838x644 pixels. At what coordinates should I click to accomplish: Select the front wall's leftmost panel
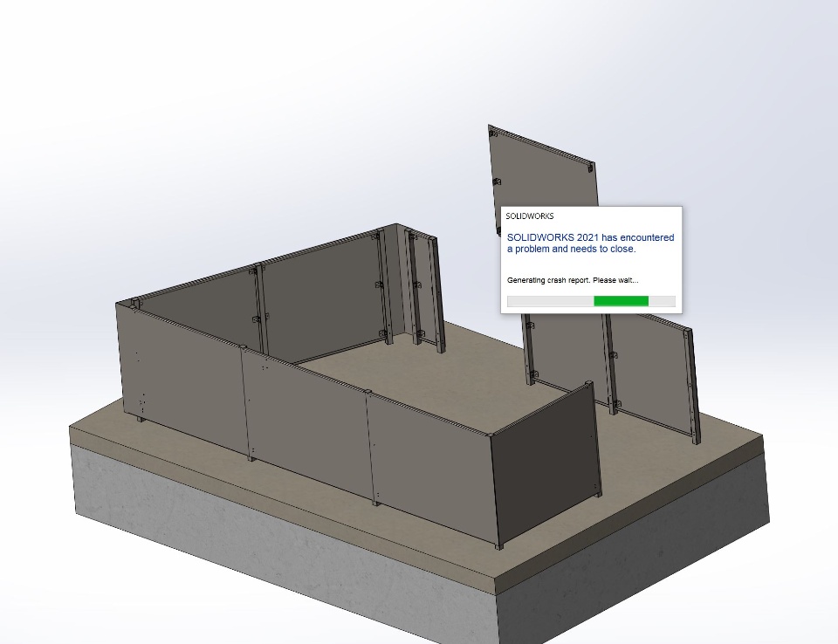182,374
